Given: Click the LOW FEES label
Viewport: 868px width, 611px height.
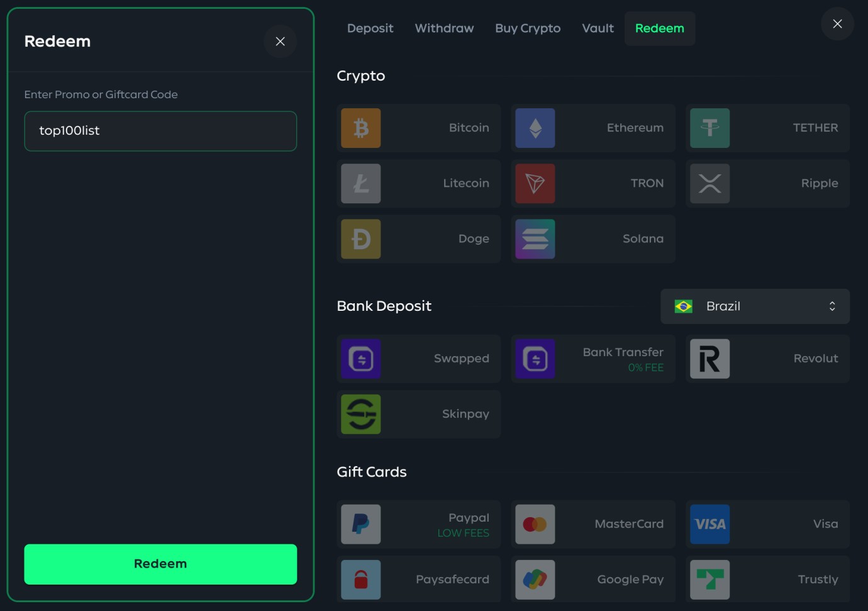Looking at the screenshot, I should click(464, 533).
